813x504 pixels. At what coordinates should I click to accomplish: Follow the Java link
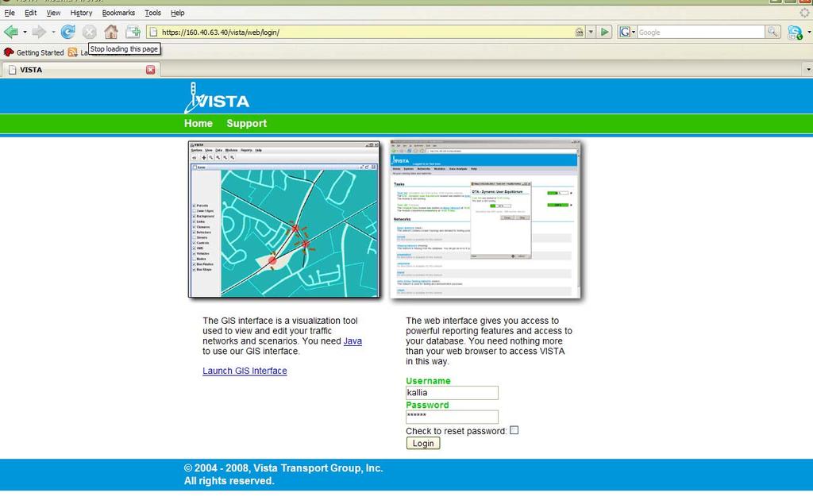click(x=353, y=340)
